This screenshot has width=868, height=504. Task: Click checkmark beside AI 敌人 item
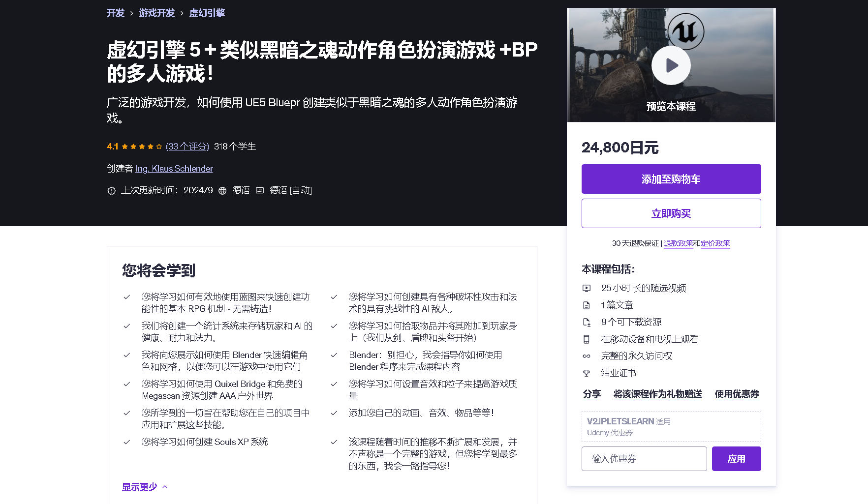point(334,297)
